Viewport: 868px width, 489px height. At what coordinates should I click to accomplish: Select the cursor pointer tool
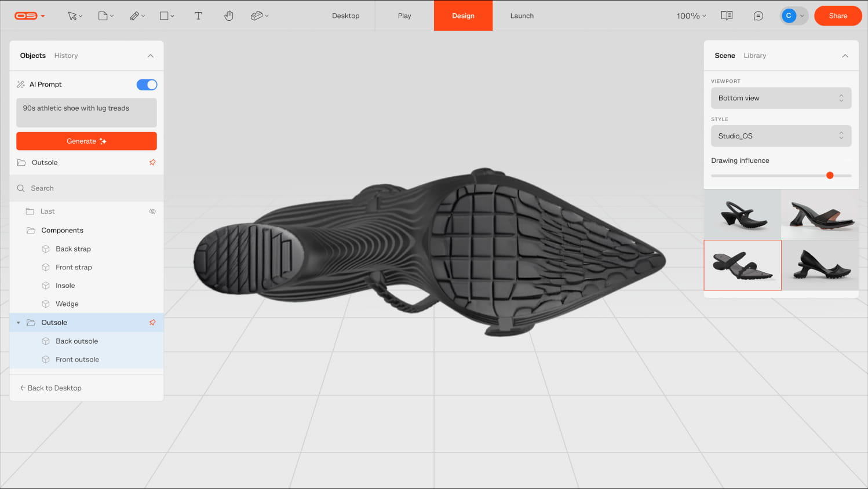tap(72, 16)
